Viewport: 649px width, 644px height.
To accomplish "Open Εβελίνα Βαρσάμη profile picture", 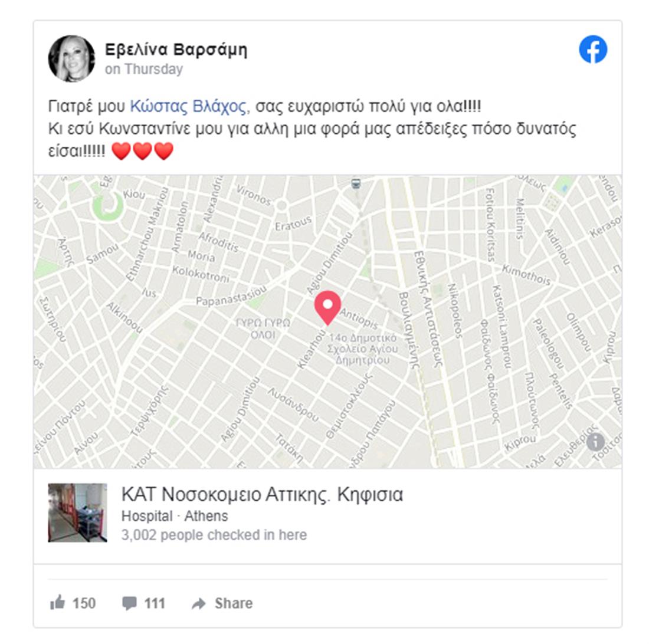I will [71, 58].
